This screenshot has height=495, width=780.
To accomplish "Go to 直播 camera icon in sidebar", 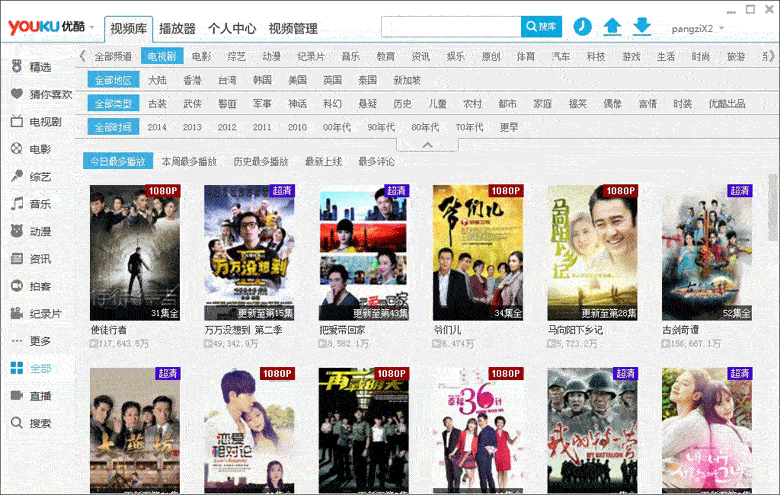I will (x=17, y=396).
